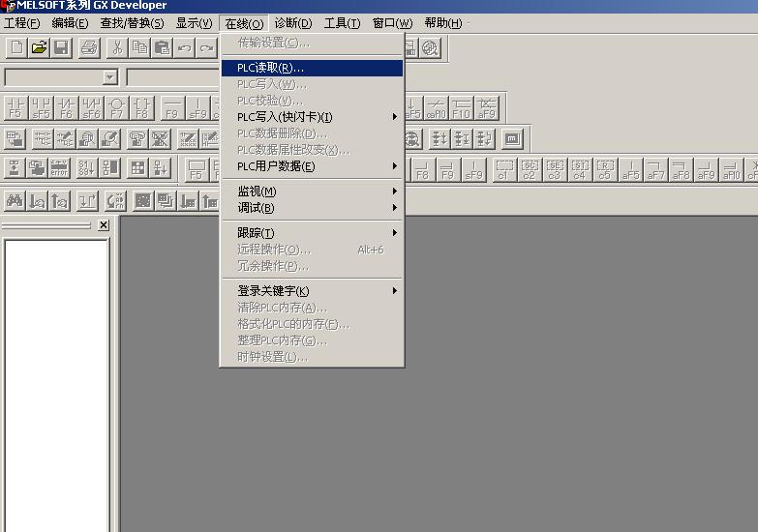
Task: Insert application instruction brackets F8
Action: point(141,107)
